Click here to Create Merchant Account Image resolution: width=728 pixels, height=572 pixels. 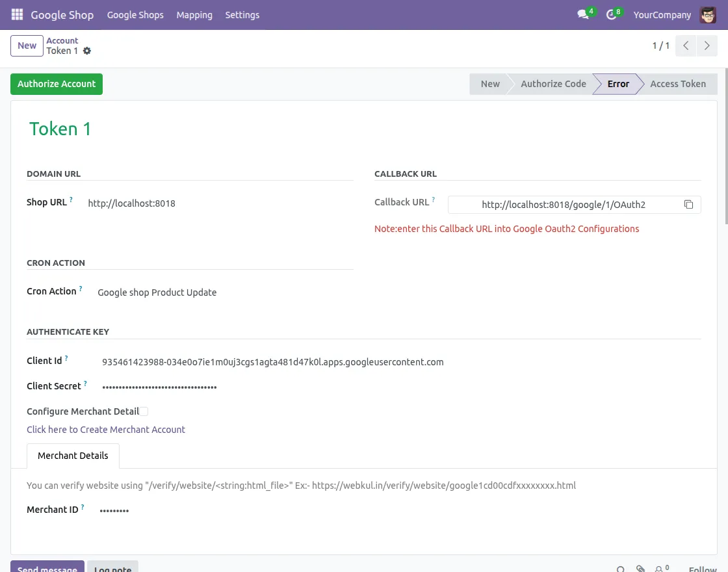[105, 430]
